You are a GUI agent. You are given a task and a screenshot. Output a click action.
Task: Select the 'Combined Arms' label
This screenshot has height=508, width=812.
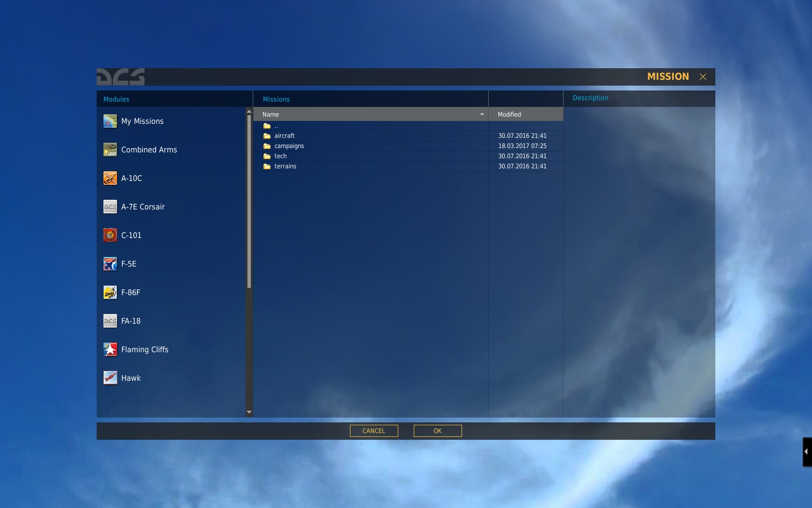click(x=149, y=149)
